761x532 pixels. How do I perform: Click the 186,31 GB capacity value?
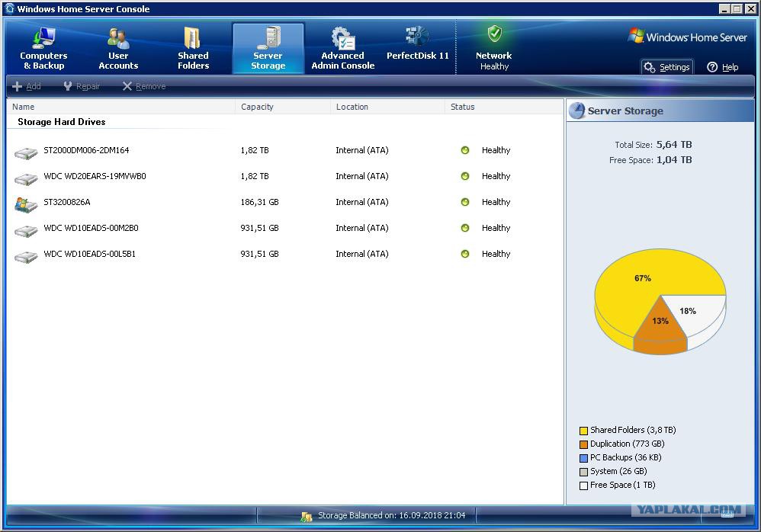point(260,202)
